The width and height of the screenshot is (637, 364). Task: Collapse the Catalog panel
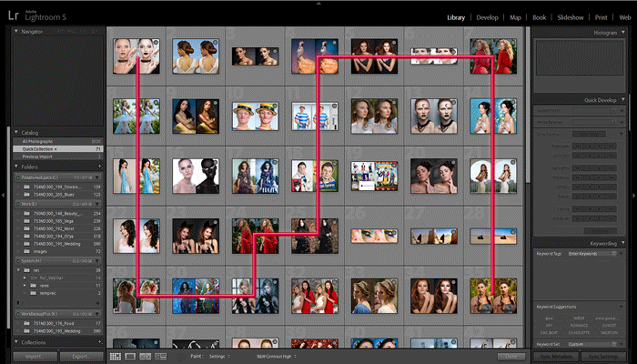pyautogui.click(x=16, y=133)
